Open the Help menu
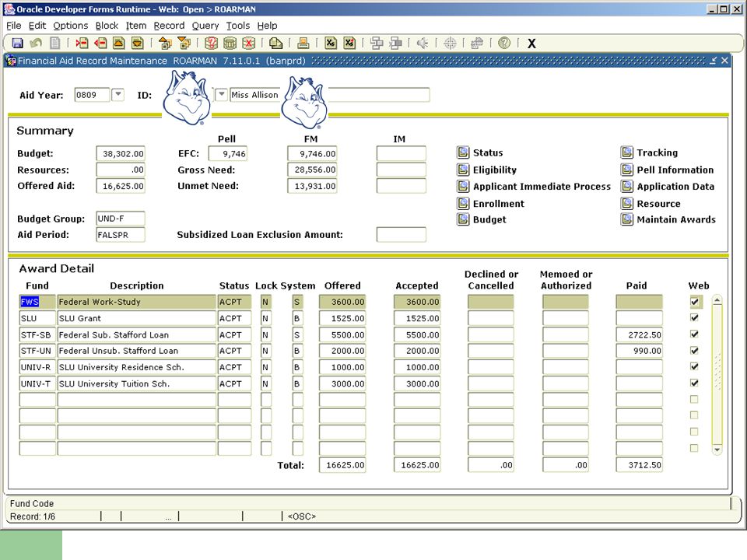Image resolution: width=747 pixels, height=560 pixels. click(x=267, y=26)
